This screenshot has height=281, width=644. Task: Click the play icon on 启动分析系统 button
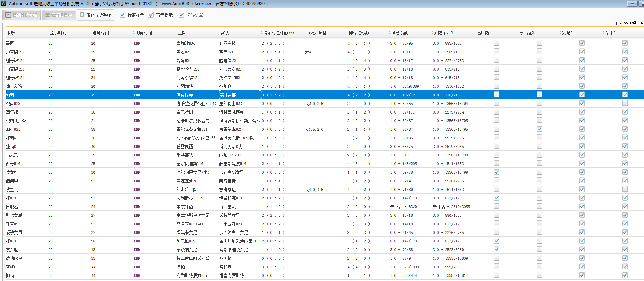(x=9, y=15)
